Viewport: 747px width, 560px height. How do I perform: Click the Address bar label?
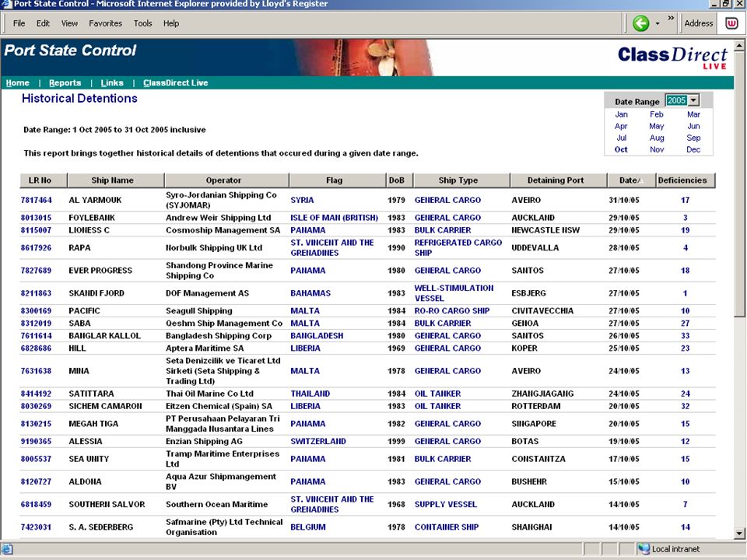699,23
